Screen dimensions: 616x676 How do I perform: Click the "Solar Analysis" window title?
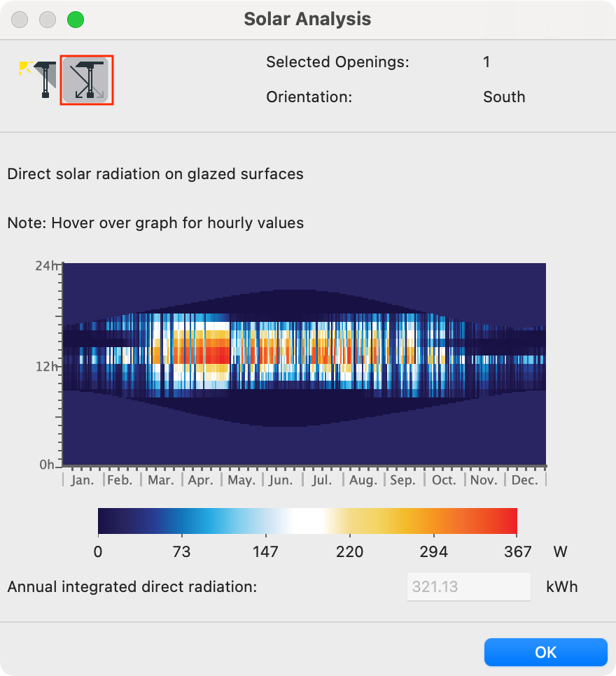point(307,19)
